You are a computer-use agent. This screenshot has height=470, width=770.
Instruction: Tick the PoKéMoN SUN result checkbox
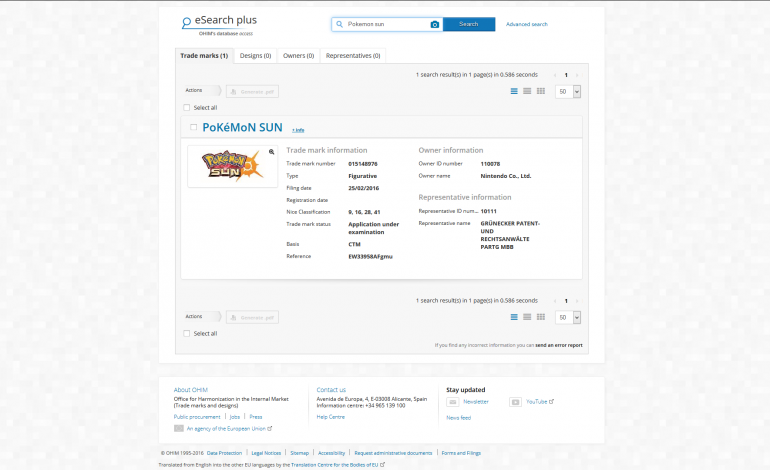(193, 127)
